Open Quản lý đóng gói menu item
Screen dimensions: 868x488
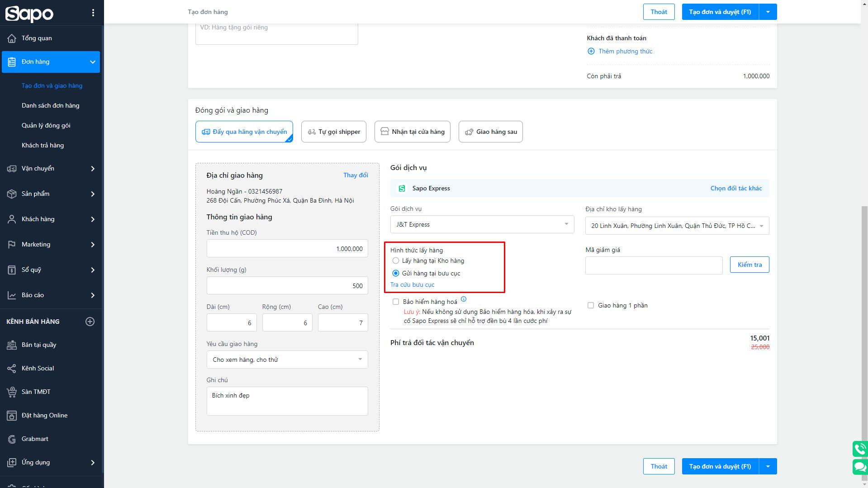point(46,125)
